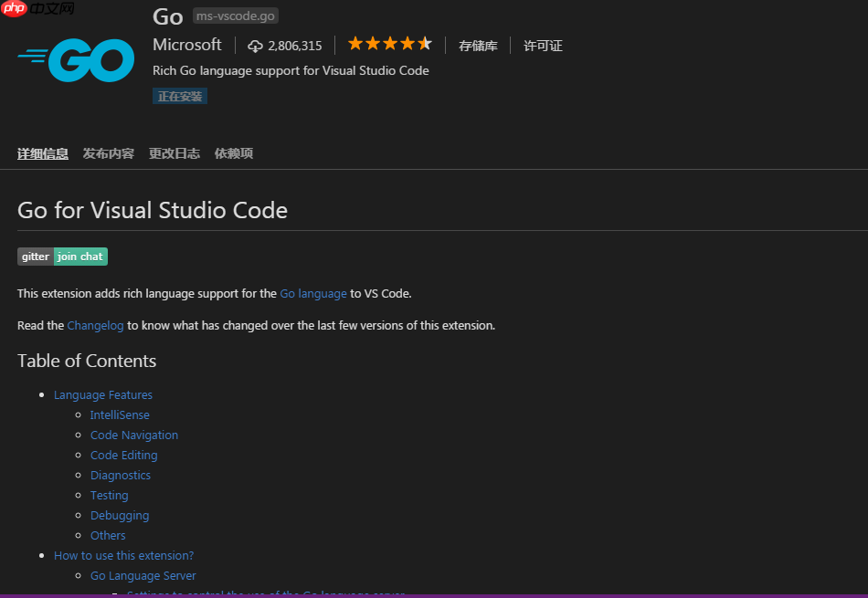Click the Go for Visual Studio Code heading
This screenshot has width=868, height=598.
(x=153, y=210)
